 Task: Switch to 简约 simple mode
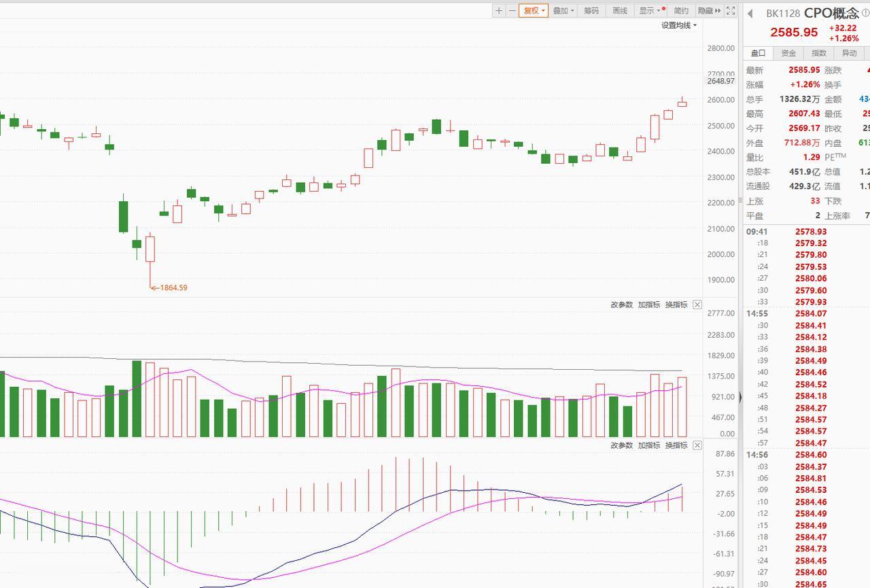[681, 11]
